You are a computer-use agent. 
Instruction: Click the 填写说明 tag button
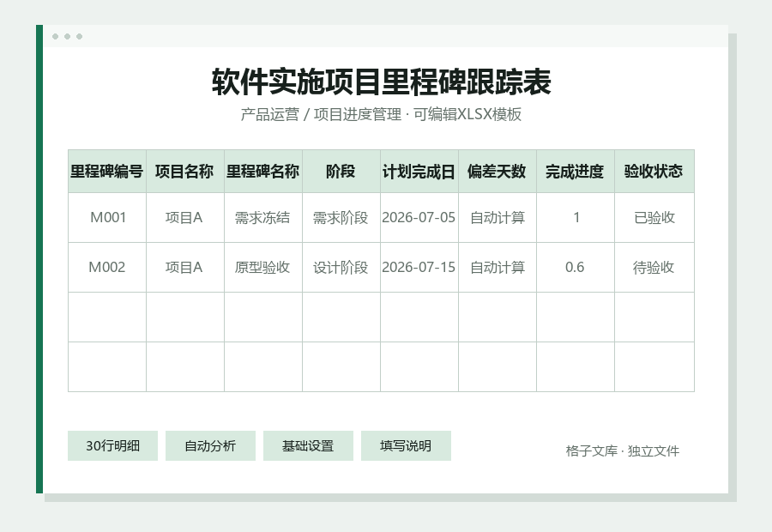click(x=406, y=446)
